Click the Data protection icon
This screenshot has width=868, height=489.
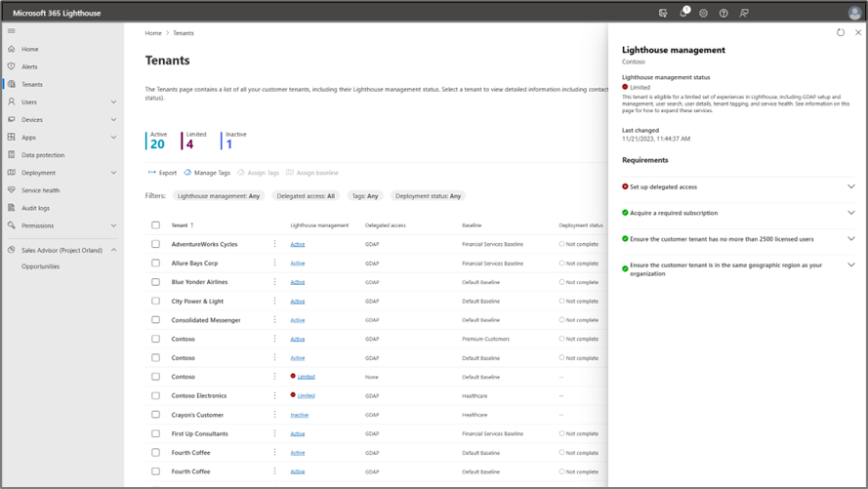pyautogui.click(x=11, y=155)
